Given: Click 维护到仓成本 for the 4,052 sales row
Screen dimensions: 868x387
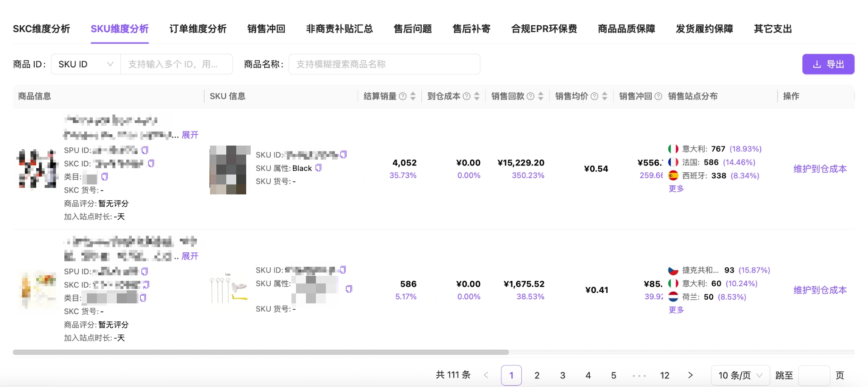Looking at the screenshot, I should point(820,169).
